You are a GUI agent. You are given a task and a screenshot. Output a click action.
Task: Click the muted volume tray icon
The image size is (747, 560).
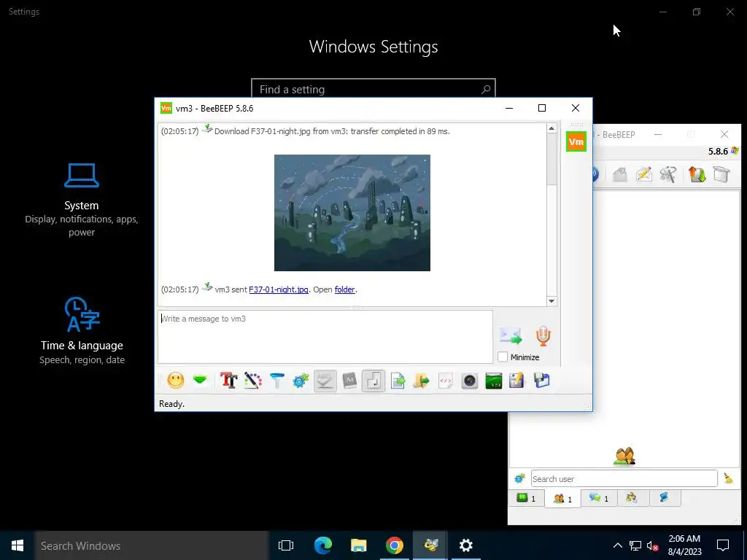pyautogui.click(x=653, y=545)
